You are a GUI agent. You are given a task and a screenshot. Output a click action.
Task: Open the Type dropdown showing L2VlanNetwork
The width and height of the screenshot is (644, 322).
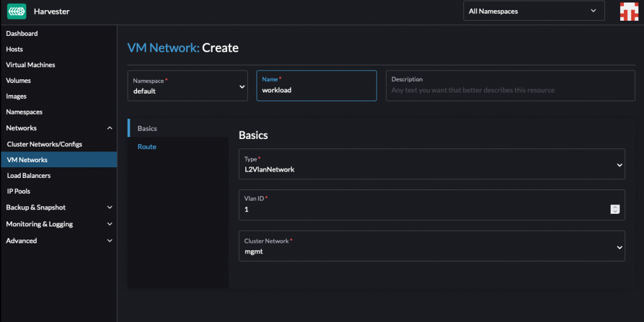(x=431, y=165)
